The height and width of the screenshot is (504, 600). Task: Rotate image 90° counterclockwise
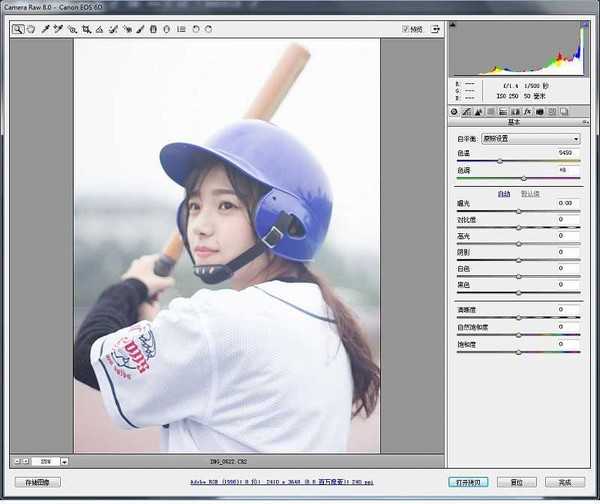tap(195, 29)
